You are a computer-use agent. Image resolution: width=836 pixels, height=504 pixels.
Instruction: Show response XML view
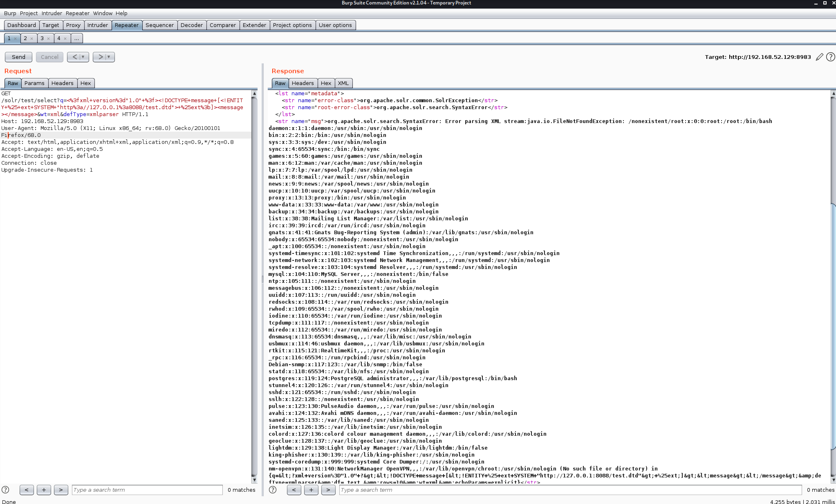tap(343, 83)
